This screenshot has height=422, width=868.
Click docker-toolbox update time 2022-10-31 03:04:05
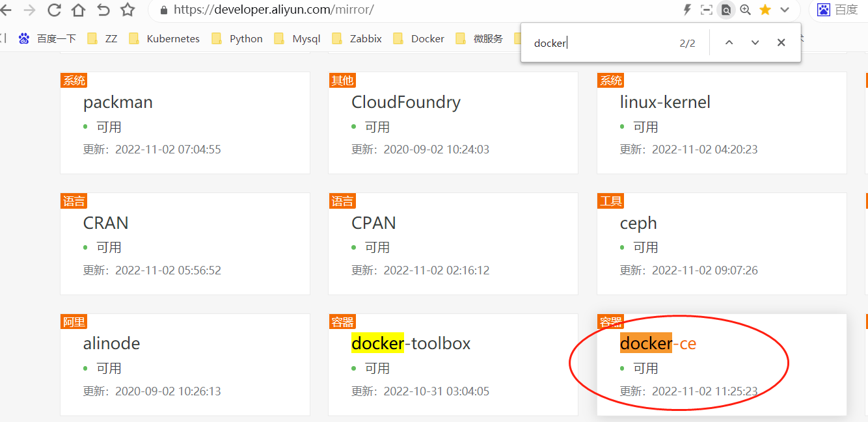coord(437,391)
